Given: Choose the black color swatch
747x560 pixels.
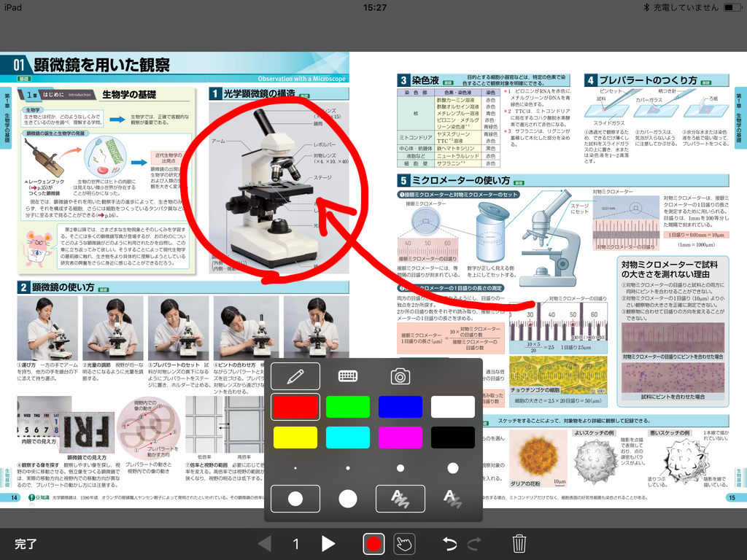Looking at the screenshot, I should [x=452, y=437].
